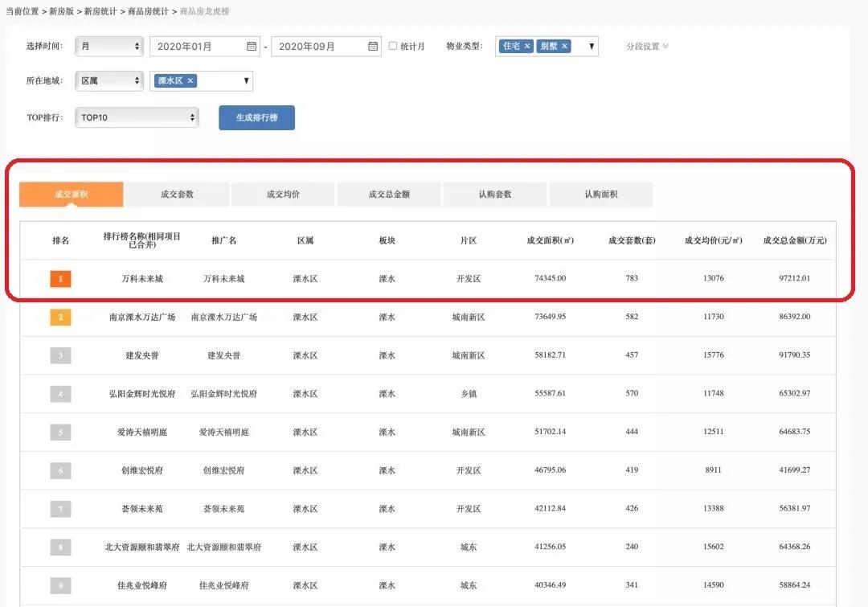Toggle the 统计月 checkbox

click(393, 46)
